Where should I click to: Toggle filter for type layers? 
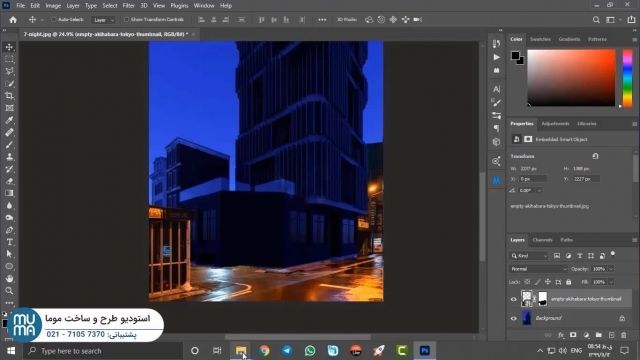pyautogui.click(x=580, y=256)
